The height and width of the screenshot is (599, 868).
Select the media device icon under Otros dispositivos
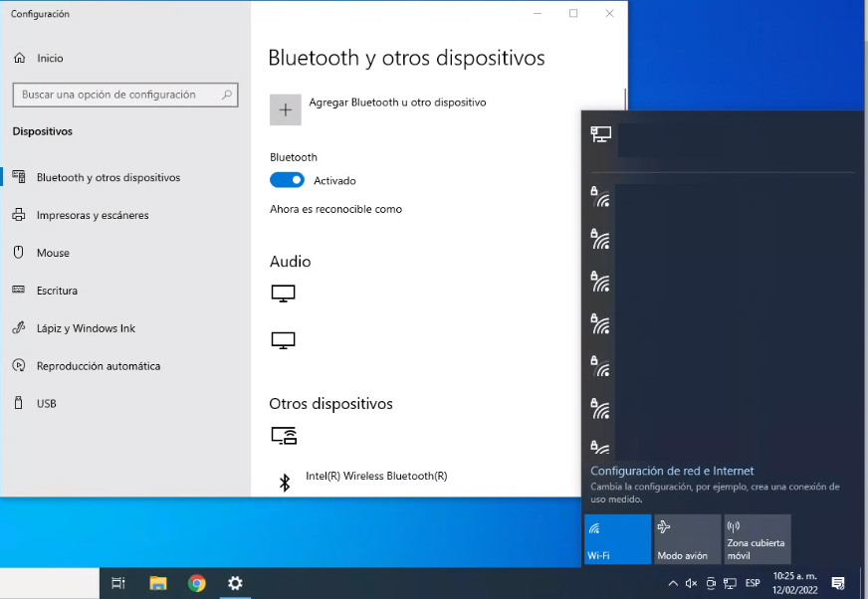pyautogui.click(x=284, y=436)
